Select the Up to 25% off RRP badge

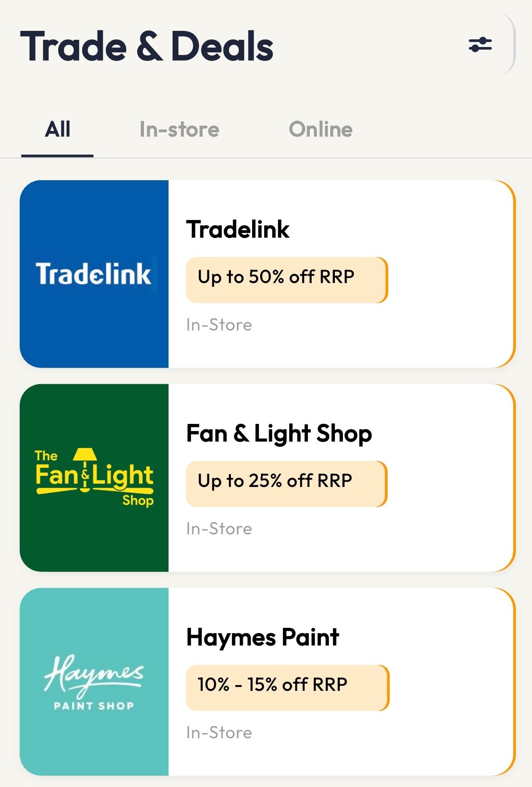(x=287, y=484)
